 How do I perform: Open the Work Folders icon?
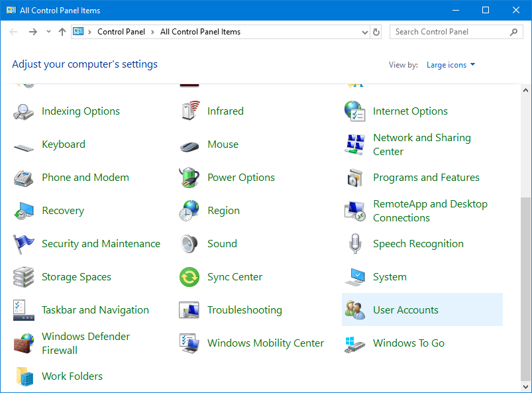coord(25,376)
